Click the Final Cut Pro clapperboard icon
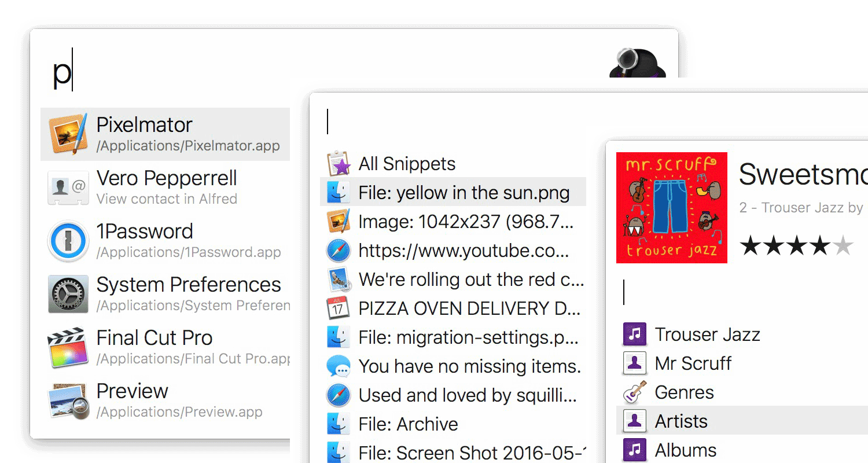This screenshot has height=463, width=868. coord(68,347)
